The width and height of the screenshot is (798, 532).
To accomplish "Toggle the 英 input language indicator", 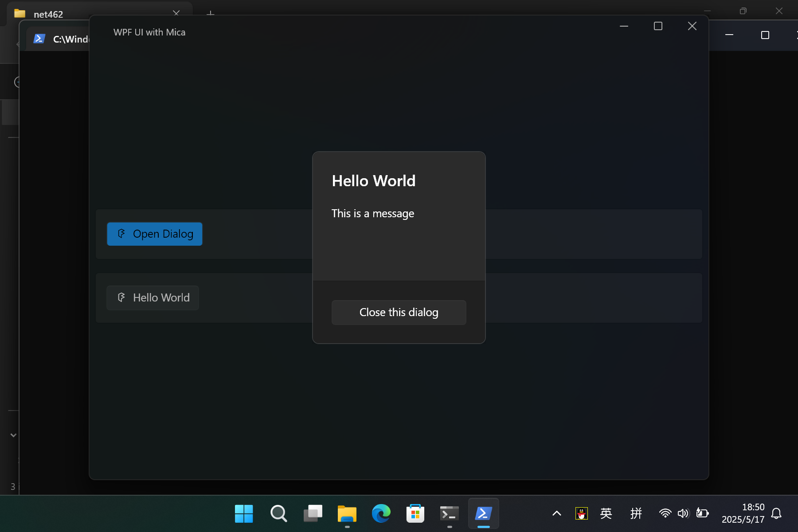I will point(606,513).
